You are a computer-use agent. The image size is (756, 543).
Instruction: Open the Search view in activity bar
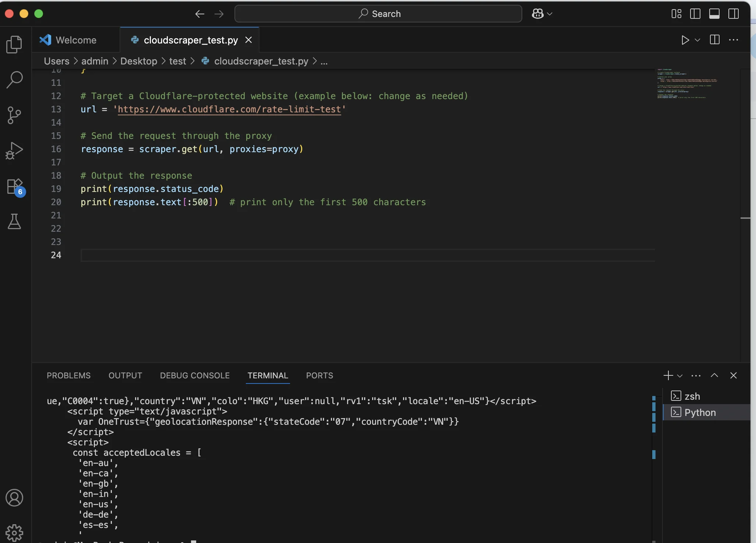pos(14,80)
